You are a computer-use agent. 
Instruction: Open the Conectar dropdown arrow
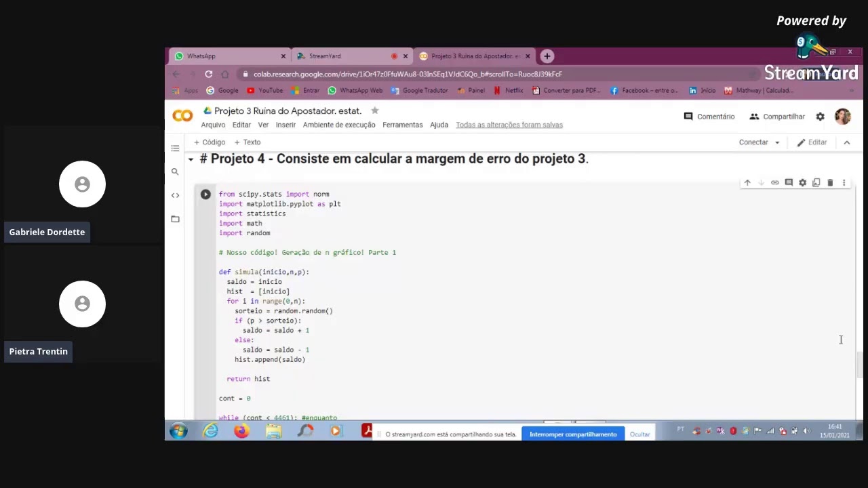(x=777, y=143)
